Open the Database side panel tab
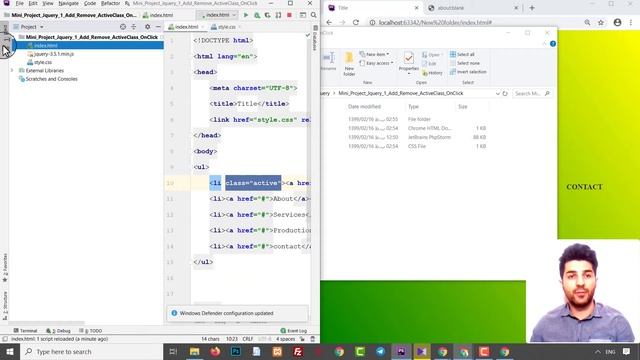The height and width of the screenshot is (360, 640). click(315, 39)
